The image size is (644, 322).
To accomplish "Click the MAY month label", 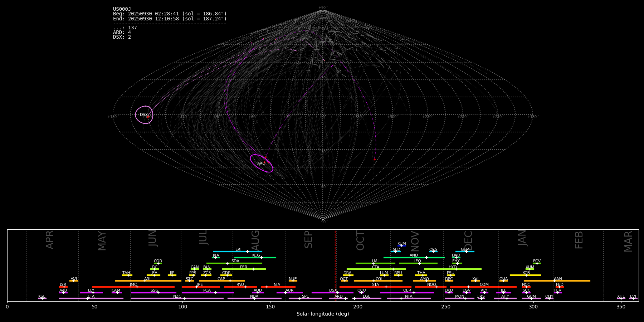I will click(x=102, y=241).
